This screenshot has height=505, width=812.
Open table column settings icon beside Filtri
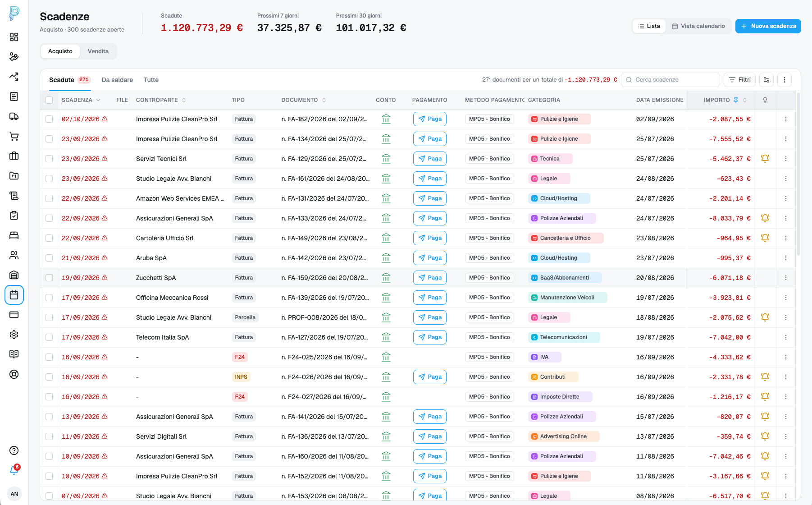[x=766, y=80]
